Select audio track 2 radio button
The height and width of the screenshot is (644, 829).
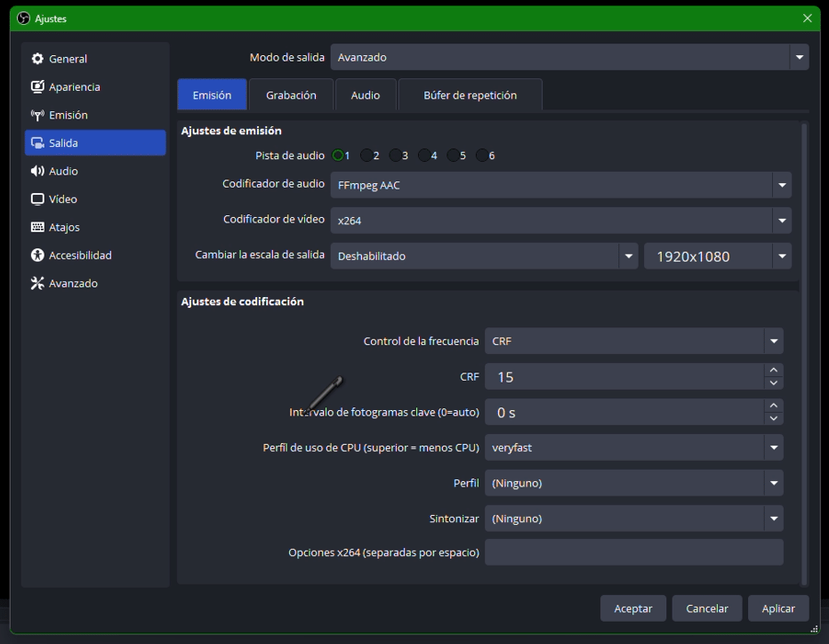pyautogui.click(x=366, y=156)
